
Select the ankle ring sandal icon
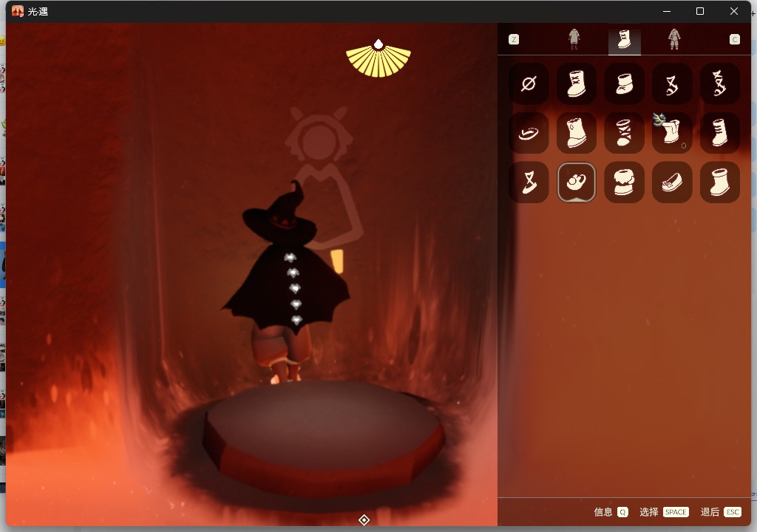click(x=529, y=133)
